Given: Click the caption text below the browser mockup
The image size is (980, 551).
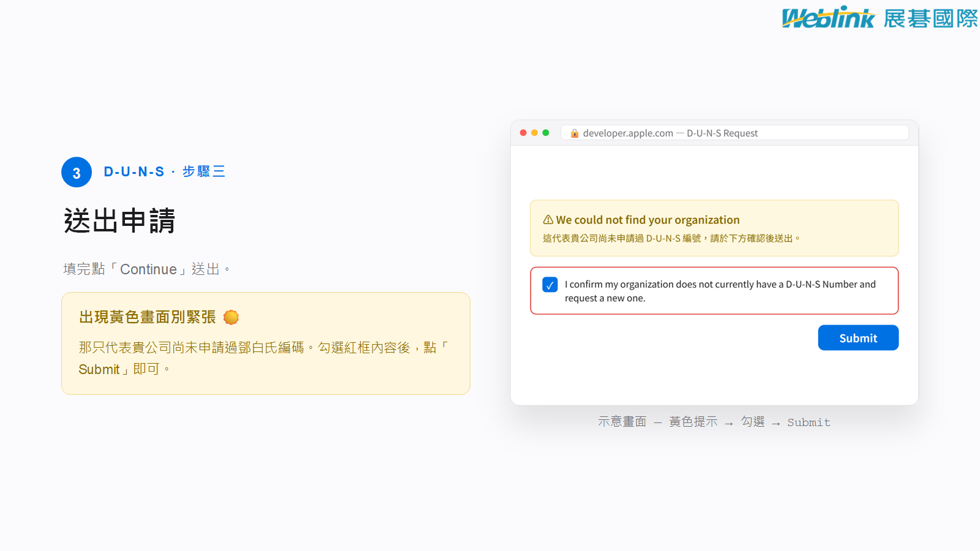Looking at the screenshot, I should pyautogui.click(x=714, y=422).
